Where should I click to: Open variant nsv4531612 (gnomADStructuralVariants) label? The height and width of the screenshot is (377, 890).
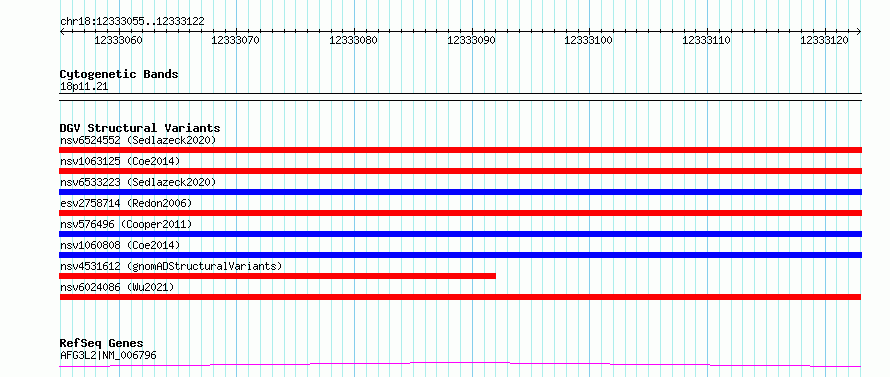[171, 266]
